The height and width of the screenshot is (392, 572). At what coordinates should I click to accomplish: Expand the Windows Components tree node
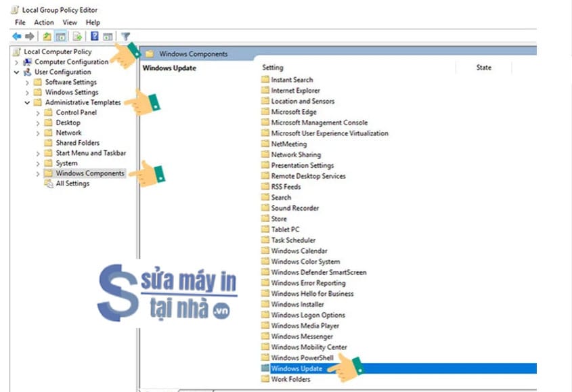point(38,174)
